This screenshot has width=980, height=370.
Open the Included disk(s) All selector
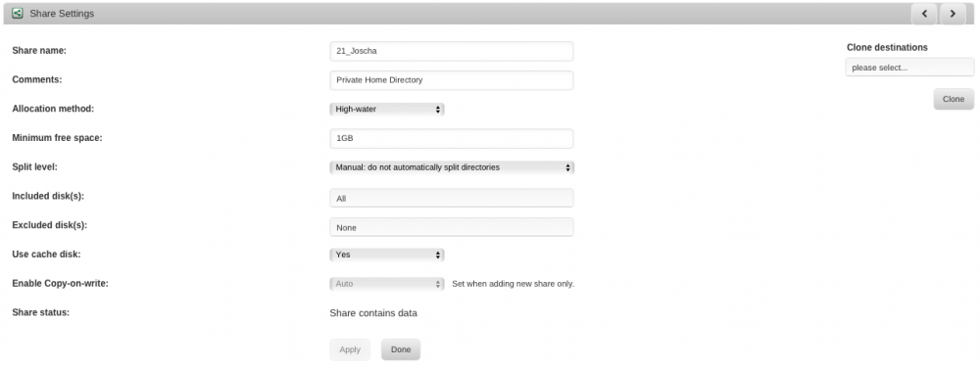click(451, 198)
